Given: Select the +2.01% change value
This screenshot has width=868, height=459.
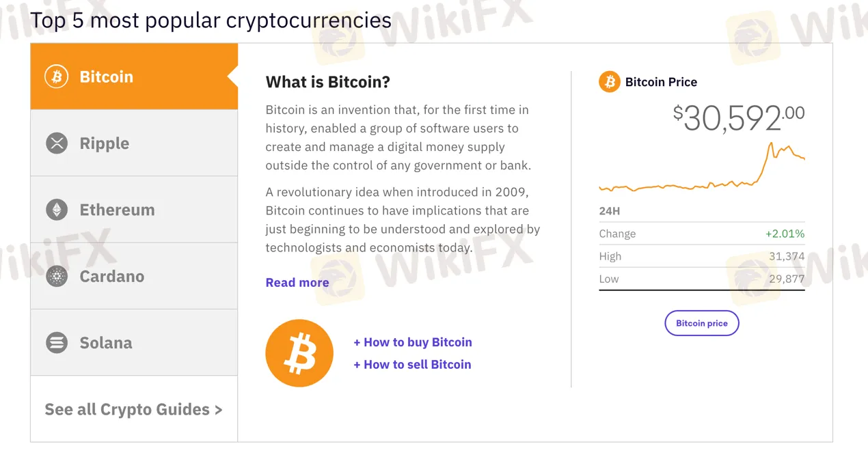Looking at the screenshot, I should pos(785,234).
